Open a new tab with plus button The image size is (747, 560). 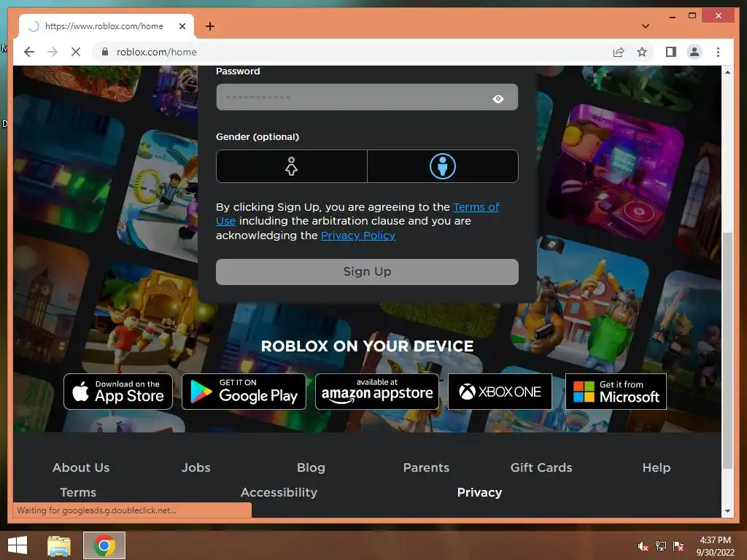tap(210, 26)
